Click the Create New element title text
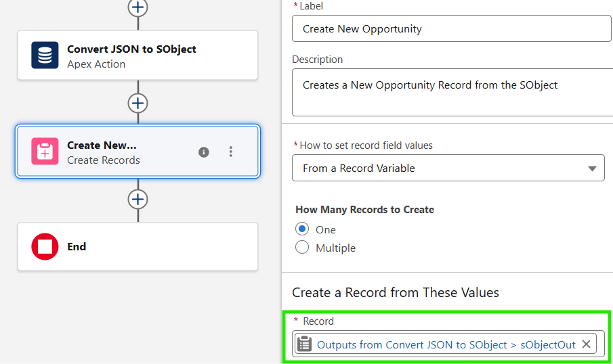The width and height of the screenshot is (613, 364). [102, 145]
